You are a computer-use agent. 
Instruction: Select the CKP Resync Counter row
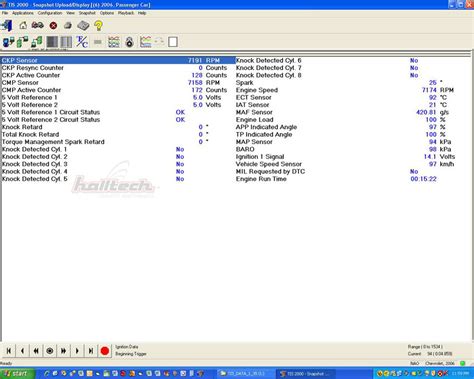(118, 68)
